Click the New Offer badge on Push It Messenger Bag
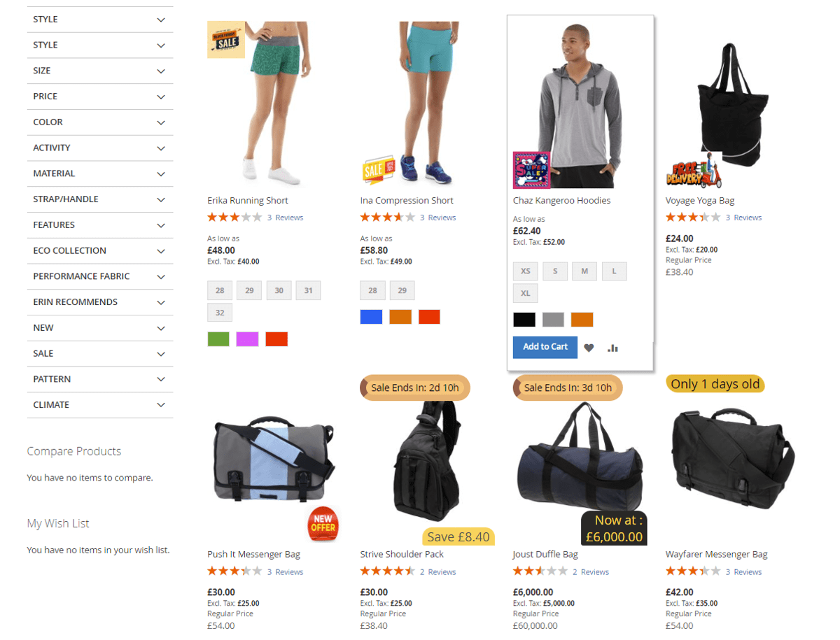This screenshot has height=640, width=840. click(323, 523)
